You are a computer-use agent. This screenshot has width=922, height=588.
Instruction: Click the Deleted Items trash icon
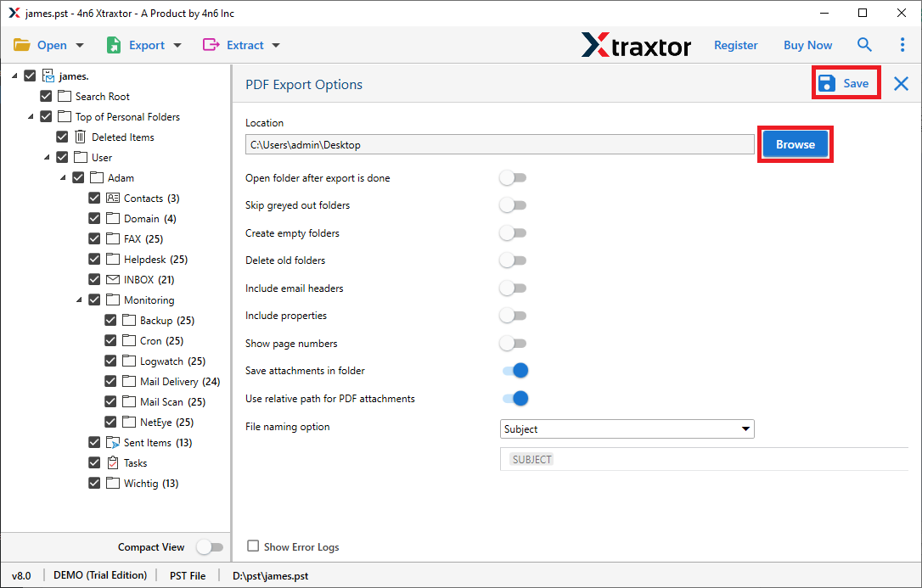click(81, 137)
